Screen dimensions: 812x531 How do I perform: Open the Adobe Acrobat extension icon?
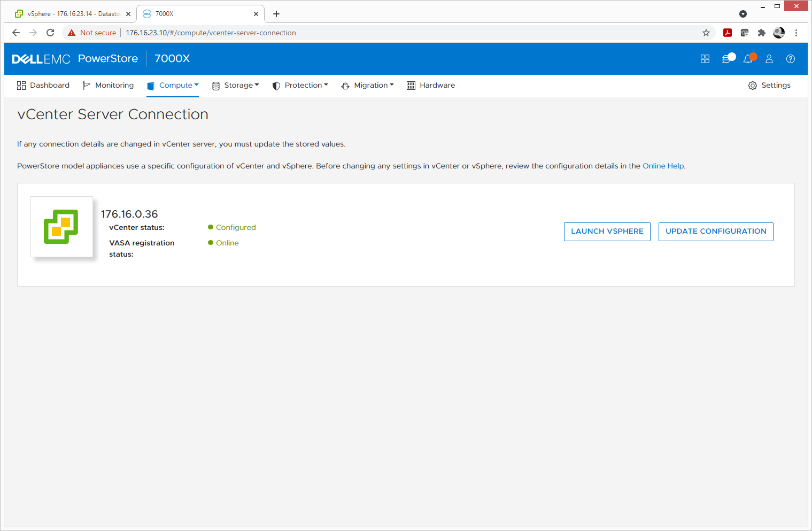728,33
